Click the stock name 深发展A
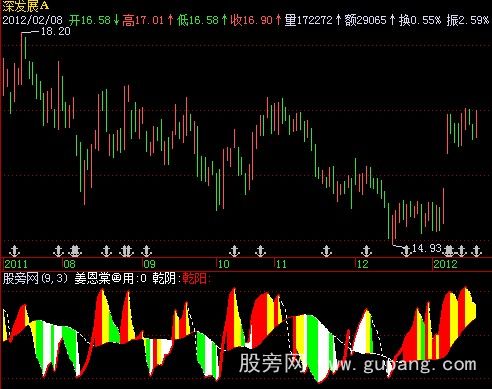Image resolution: width=492 pixels, height=389 pixels. pyautogui.click(x=26, y=5)
